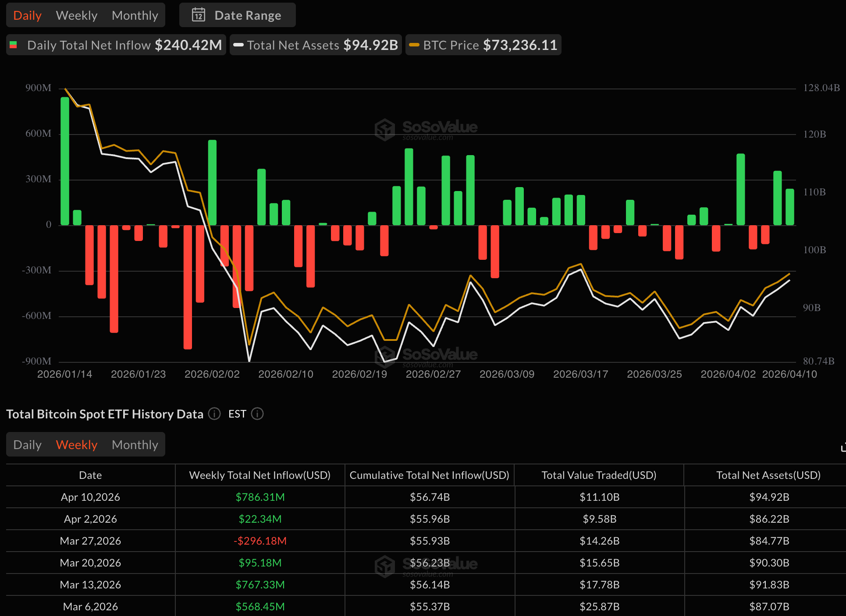The width and height of the screenshot is (846, 616).
Task: Click the tall green bar at 2026/01/14
Action: 65,160
